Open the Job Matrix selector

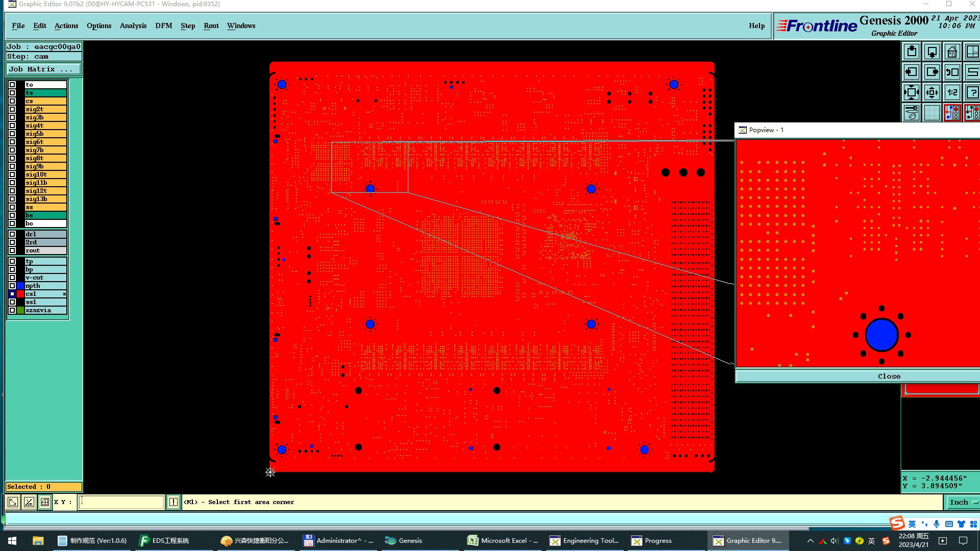[x=43, y=69]
